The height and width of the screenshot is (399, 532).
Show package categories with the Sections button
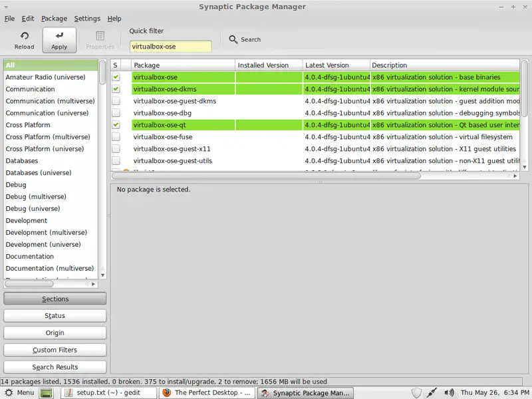pos(55,299)
